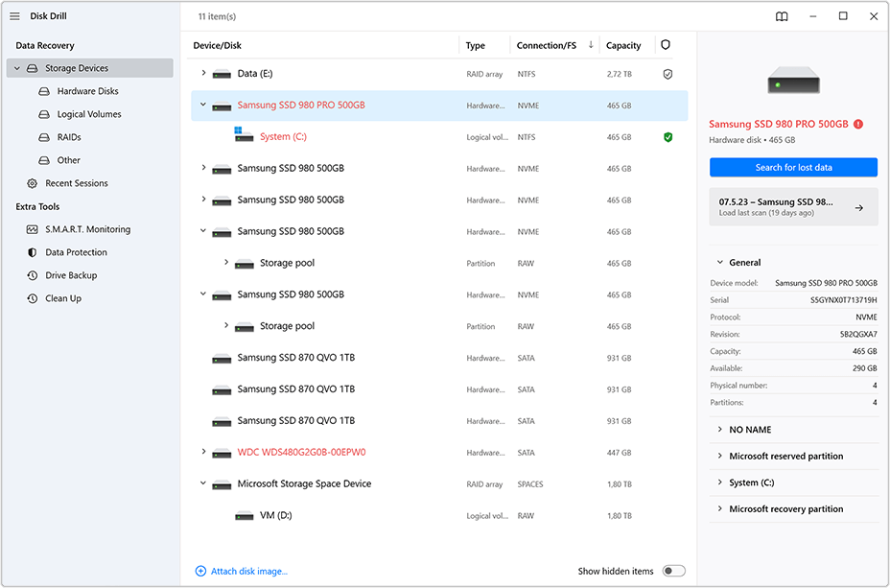Expand the WDC WDS480G2G0B-00EPW0 row
The width and height of the screenshot is (890, 588).
[203, 452]
